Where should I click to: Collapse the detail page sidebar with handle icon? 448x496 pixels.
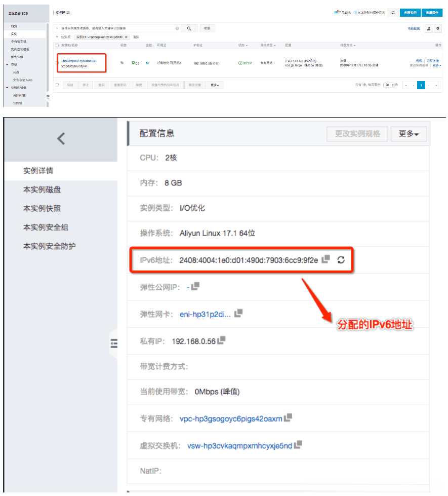point(114,343)
